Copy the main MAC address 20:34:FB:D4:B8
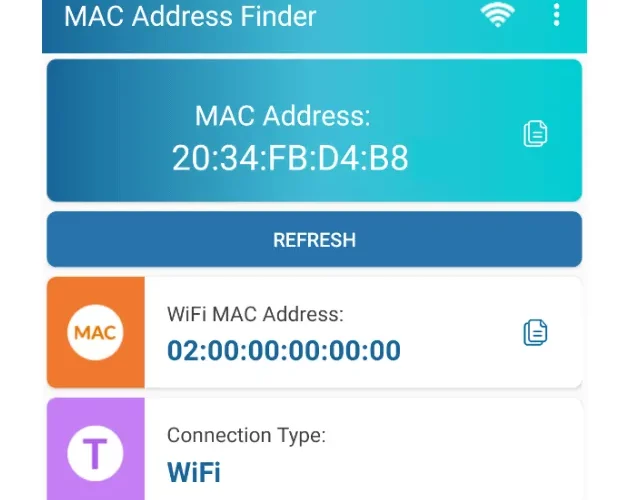 pos(536,133)
